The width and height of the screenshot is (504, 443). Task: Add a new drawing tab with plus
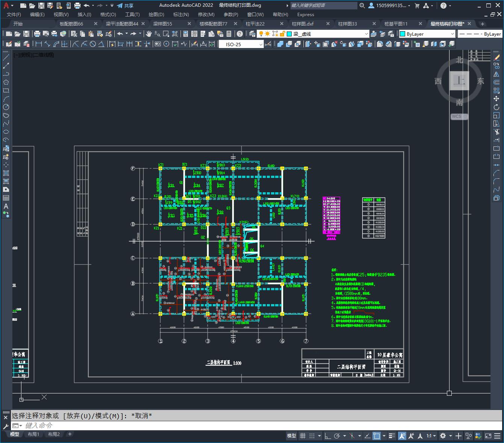coord(483,24)
